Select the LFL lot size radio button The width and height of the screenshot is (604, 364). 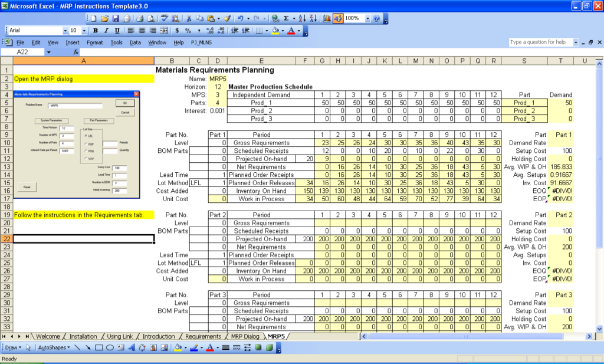[x=86, y=136]
